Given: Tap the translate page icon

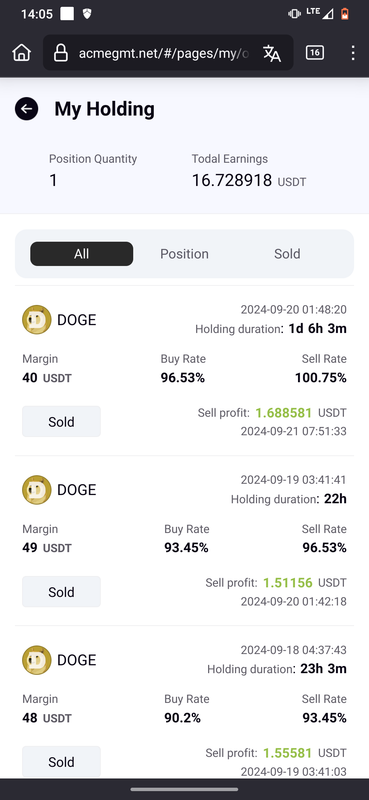Looking at the screenshot, I should tap(272, 53).
